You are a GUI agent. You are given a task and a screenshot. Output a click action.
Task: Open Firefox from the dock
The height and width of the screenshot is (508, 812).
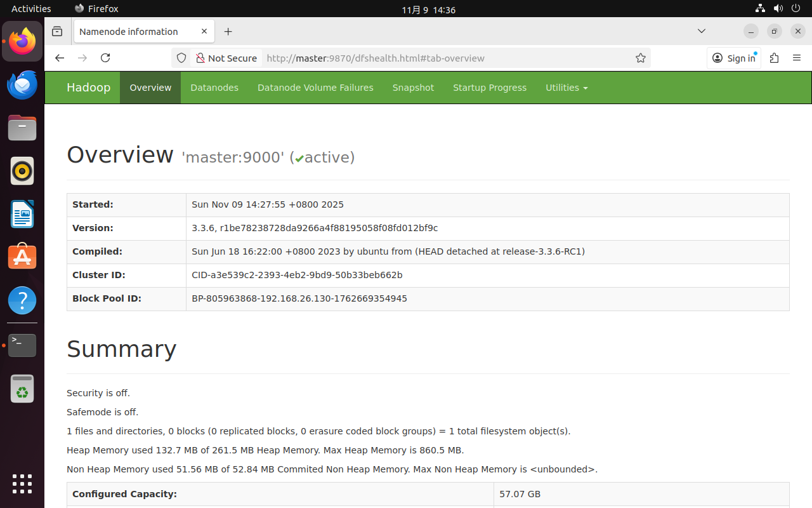click(x=22, y=41)
